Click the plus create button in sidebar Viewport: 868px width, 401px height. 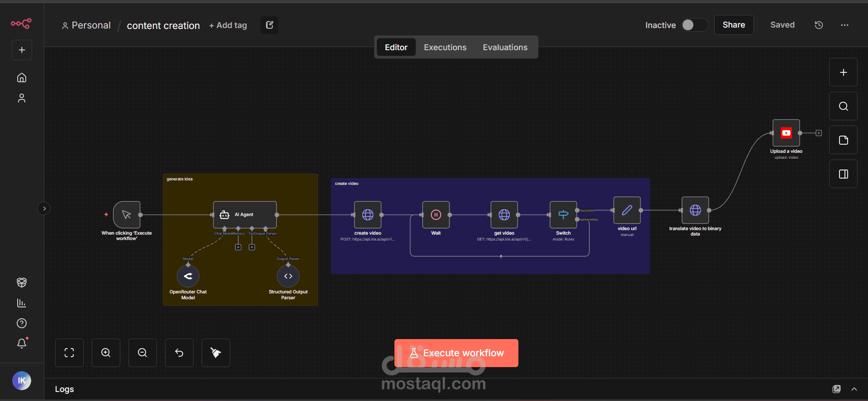pyautogui.click(x=22, y=50)
